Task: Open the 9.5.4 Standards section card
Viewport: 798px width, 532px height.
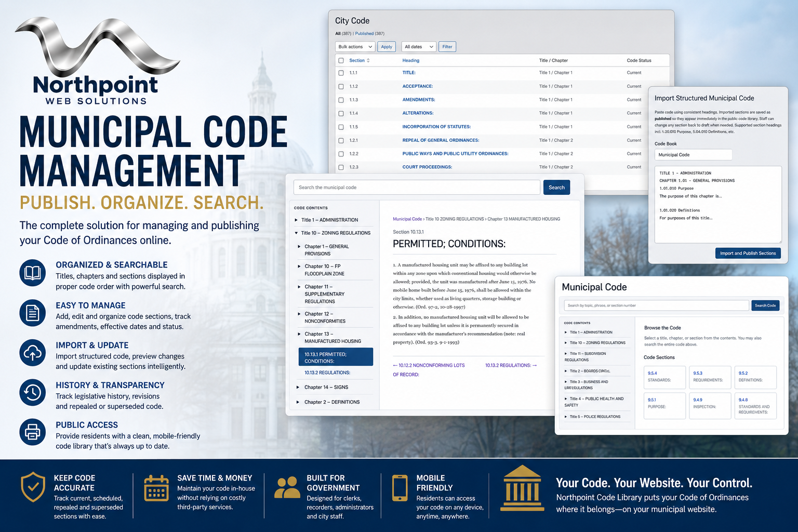Action: pos(664,378)
